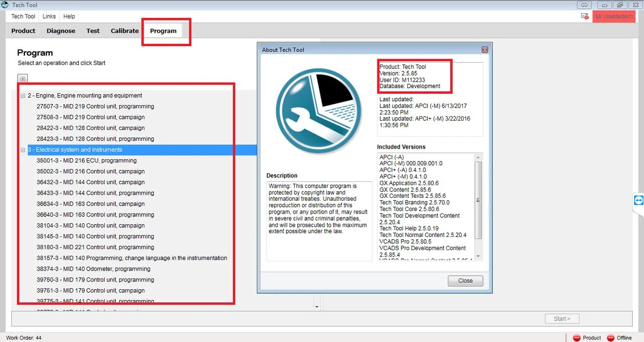This screenshot has height=342, width=644.
Task: Select 38145-3 MID 140 Control unit, programming
Action: [95, 236]
